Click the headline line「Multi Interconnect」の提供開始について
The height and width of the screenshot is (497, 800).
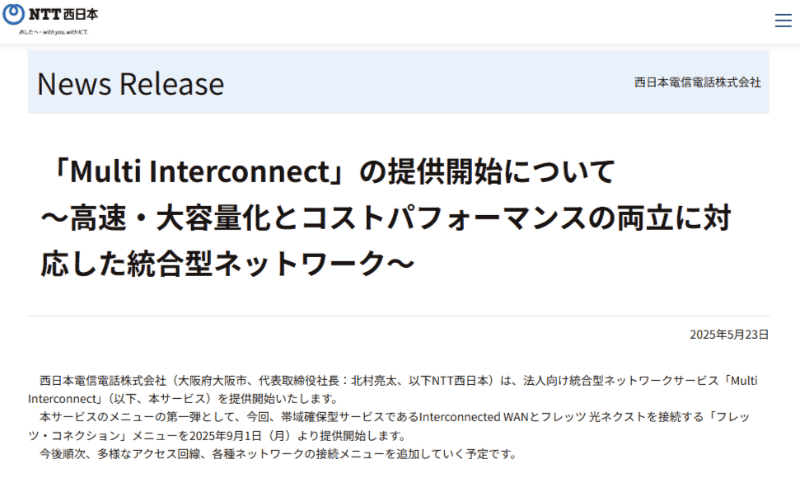328,172
